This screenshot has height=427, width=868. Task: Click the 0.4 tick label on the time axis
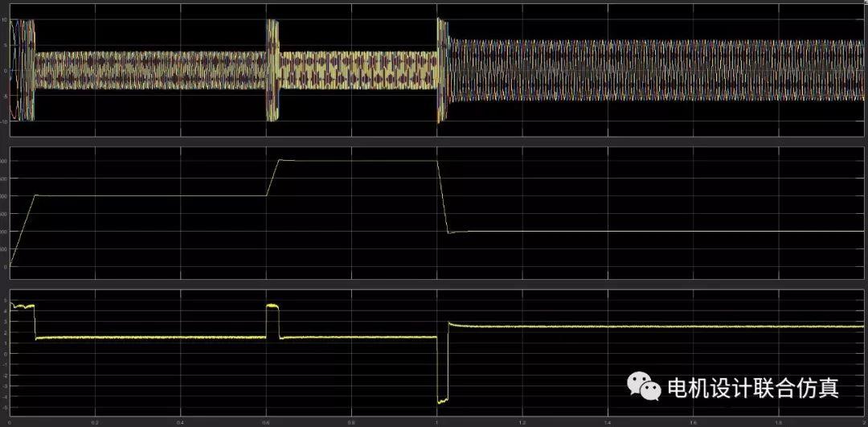tap(180, 422)
